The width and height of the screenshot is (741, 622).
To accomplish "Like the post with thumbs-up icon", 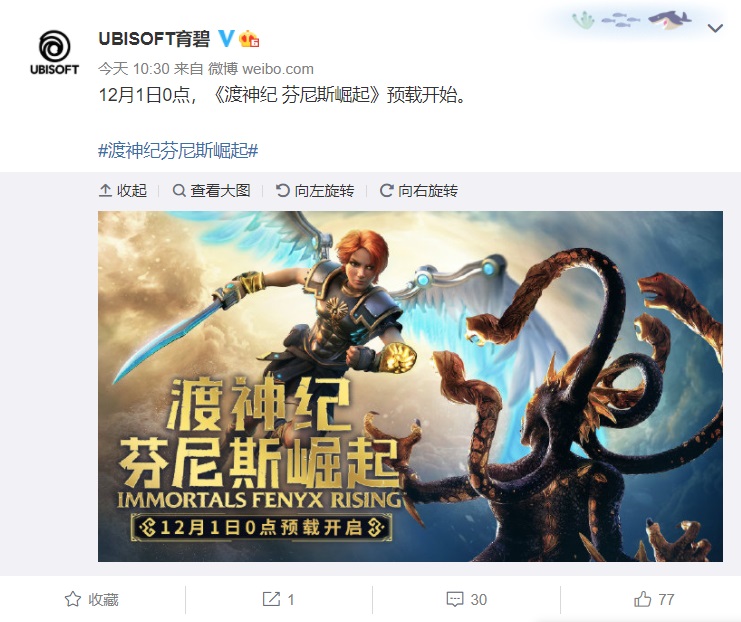I will [x=643, y=599].
